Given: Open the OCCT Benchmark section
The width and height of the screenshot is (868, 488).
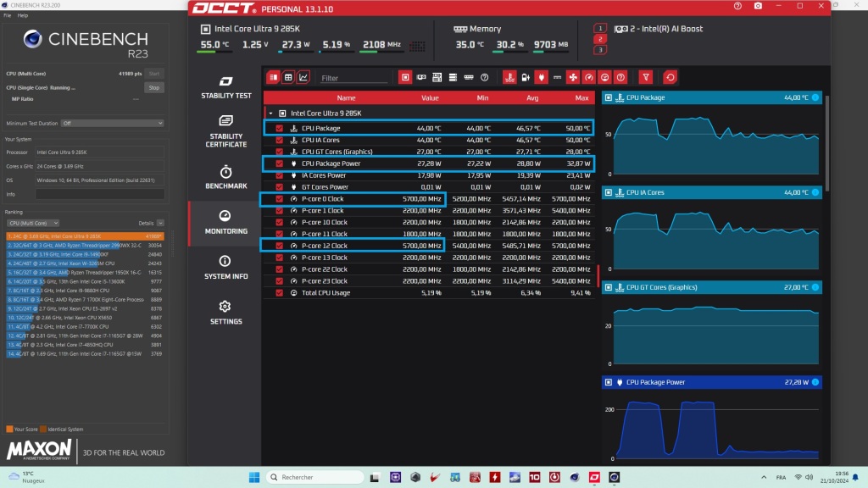Looking at the screenshot, I should [225, 178].
